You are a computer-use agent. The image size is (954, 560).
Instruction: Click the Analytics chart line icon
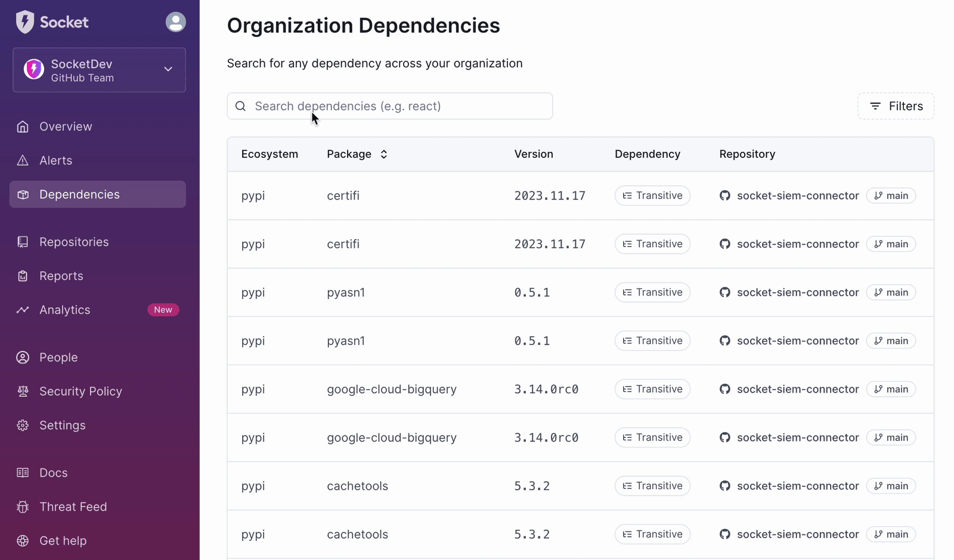click(x=23, y=310)
